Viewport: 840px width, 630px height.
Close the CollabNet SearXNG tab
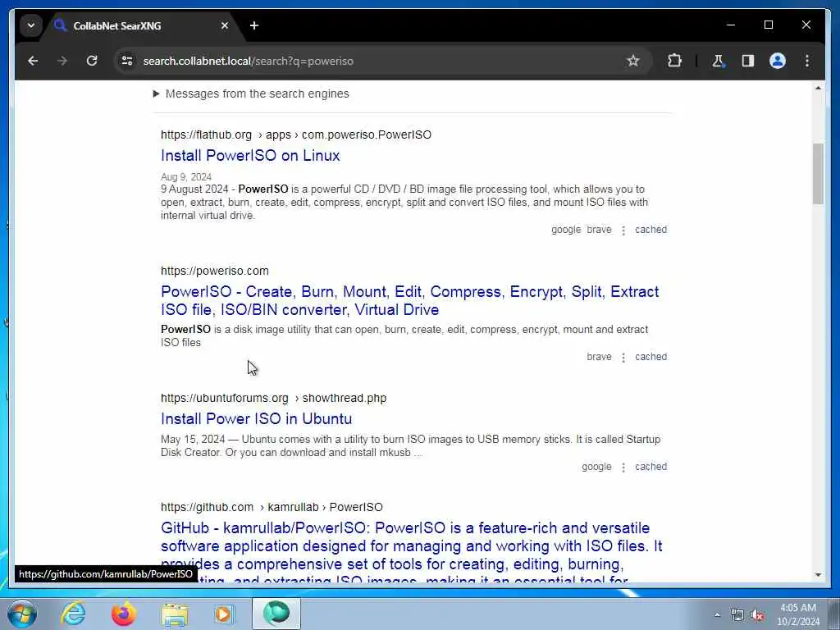pyautogui.click(x=225, y=25)
